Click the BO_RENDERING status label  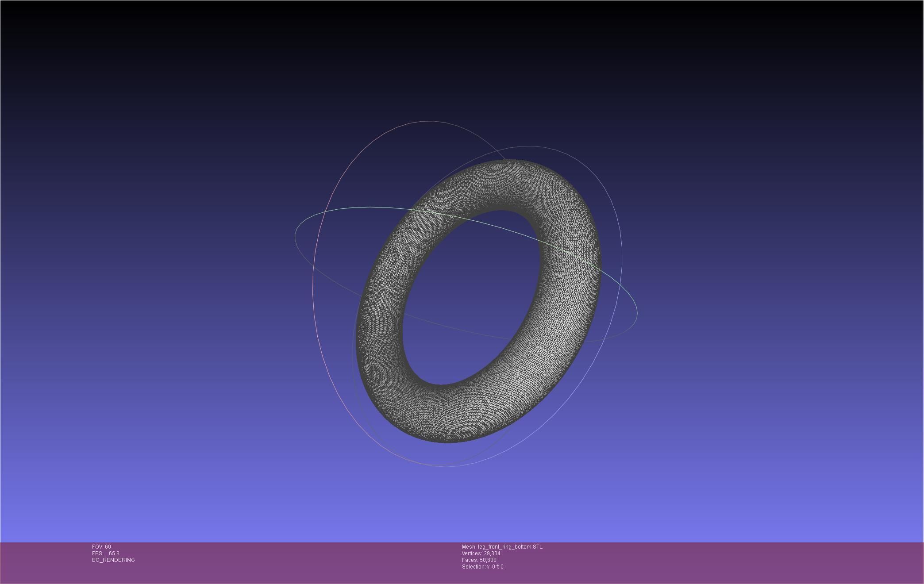click(113, 560)
